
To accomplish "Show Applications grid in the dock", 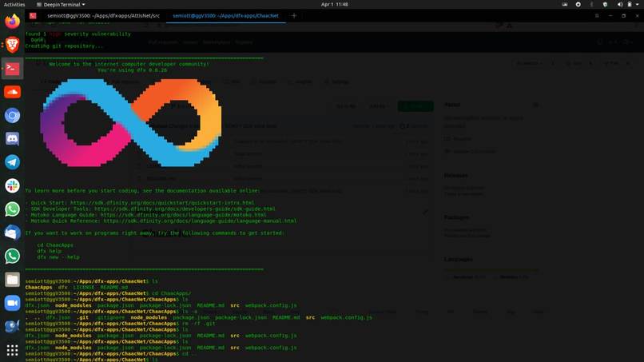I will pyautogui.click(x=12, y=350).
